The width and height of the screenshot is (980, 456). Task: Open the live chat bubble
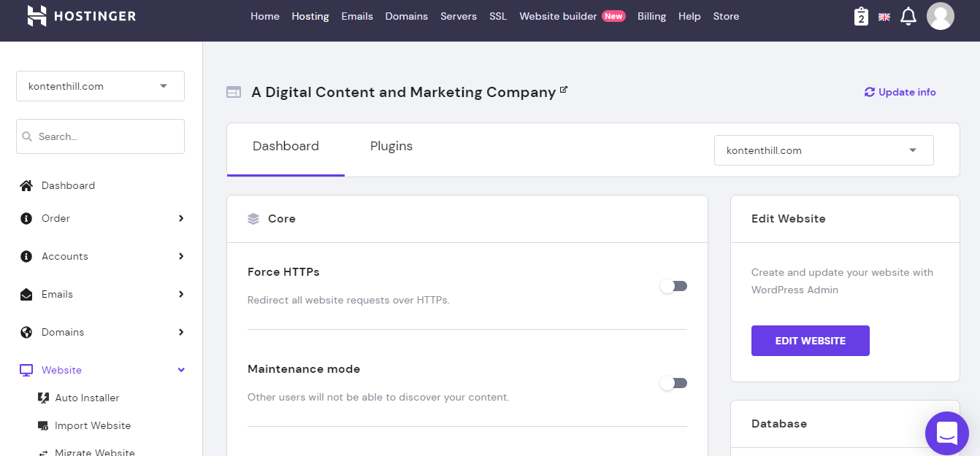[x=946, y=433]
